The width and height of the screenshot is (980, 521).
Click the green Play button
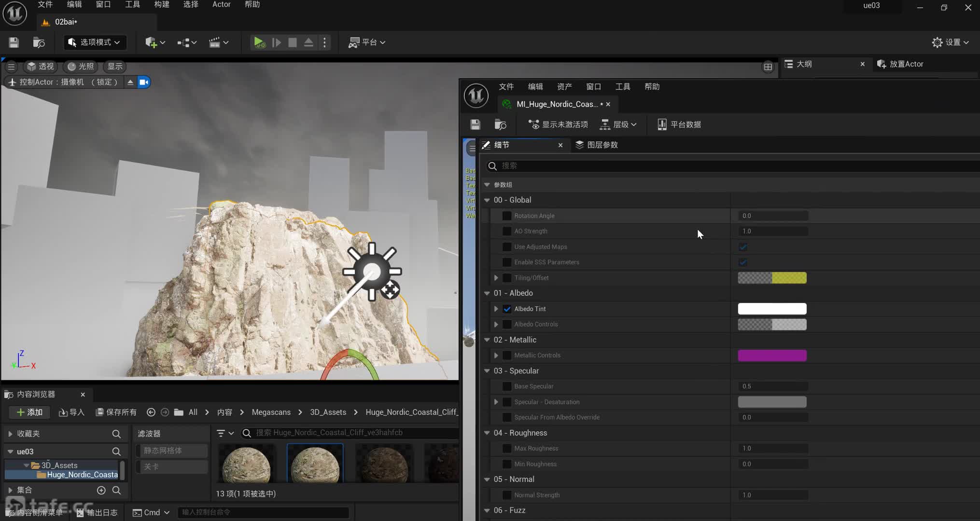(x=259, y=42)
